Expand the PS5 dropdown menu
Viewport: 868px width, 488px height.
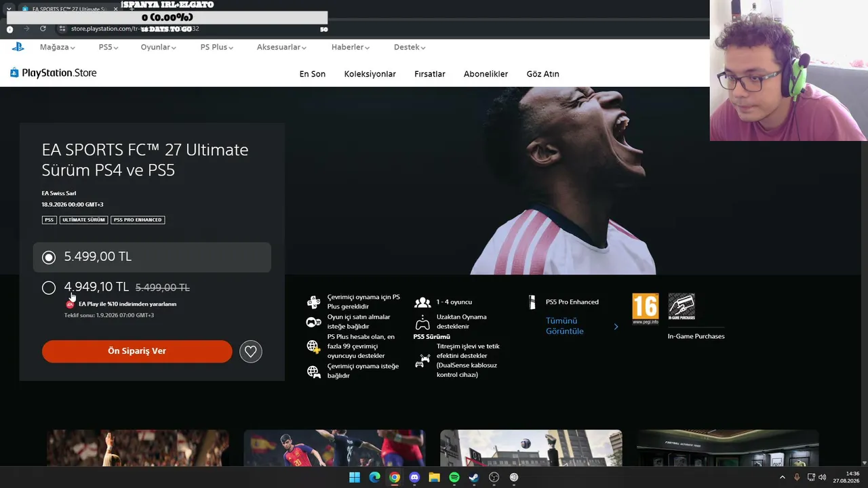(x=108, y=47)
